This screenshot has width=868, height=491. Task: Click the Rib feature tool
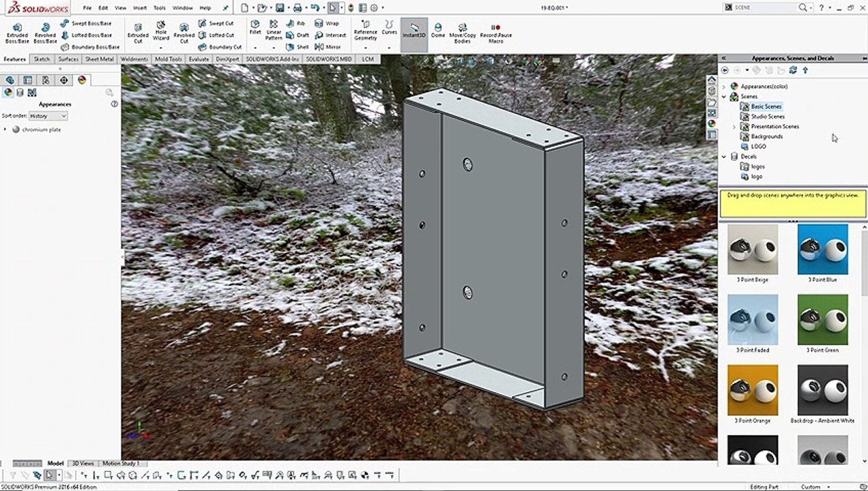pyautogui.click(x=295, y=23)
